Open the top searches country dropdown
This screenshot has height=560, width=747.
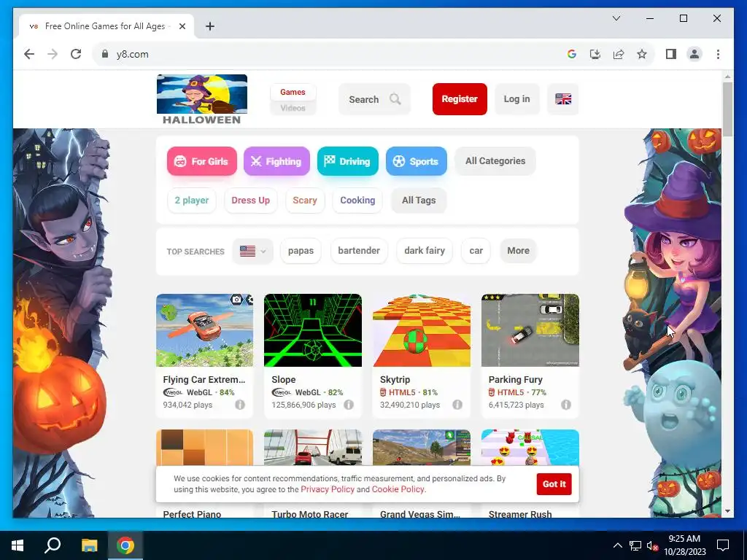252,251
